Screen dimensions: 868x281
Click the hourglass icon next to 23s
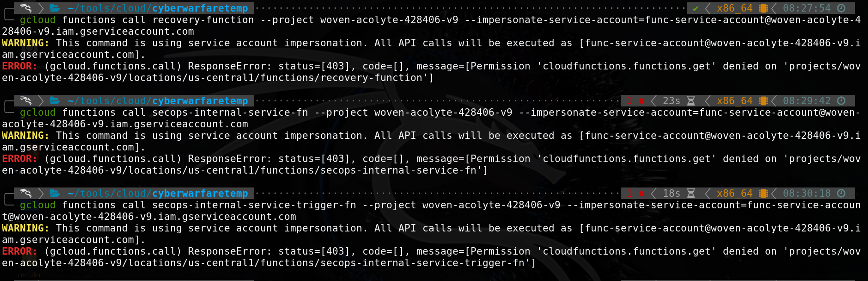coord(691,101)
